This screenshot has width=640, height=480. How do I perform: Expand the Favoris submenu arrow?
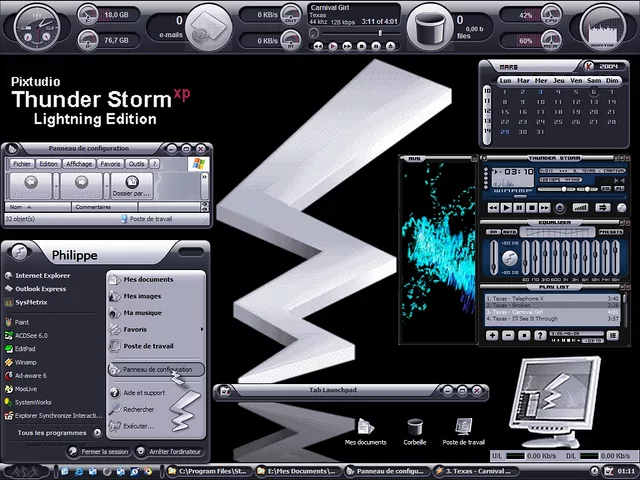[202, 329]
